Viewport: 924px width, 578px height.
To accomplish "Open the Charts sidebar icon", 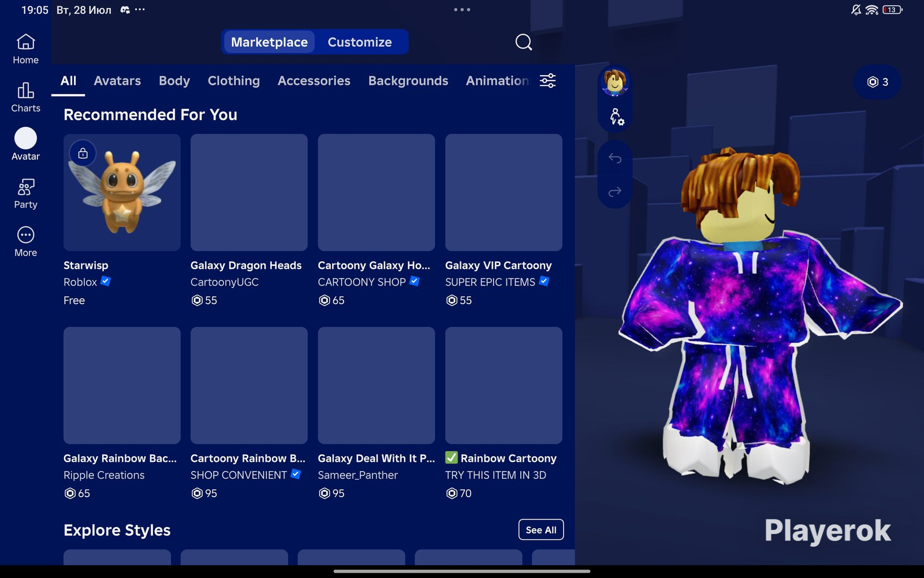I will pyautogui.click(x=25, y=97).
